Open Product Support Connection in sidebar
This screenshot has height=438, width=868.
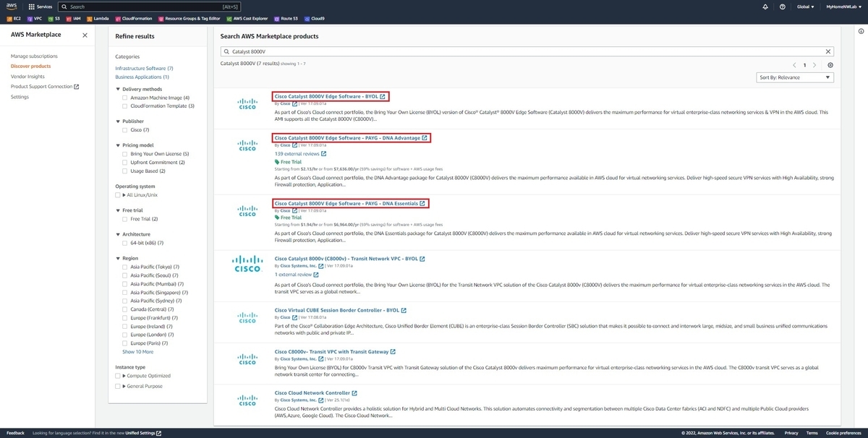(x=44, y=86)
